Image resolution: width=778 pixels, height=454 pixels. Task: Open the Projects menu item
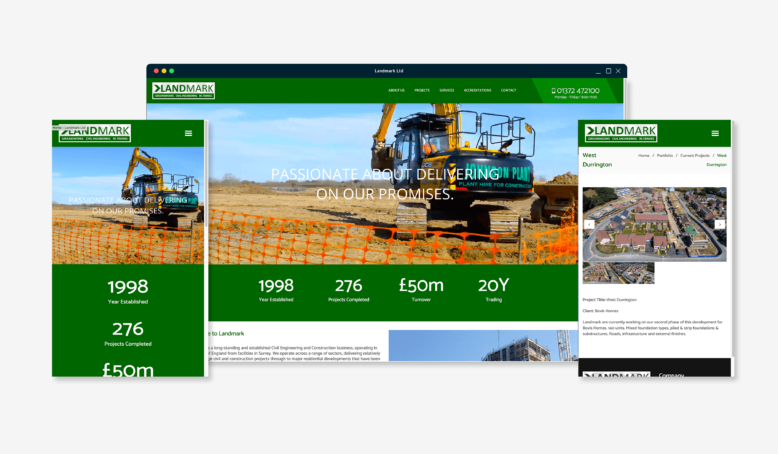click(x=422, y=90)
